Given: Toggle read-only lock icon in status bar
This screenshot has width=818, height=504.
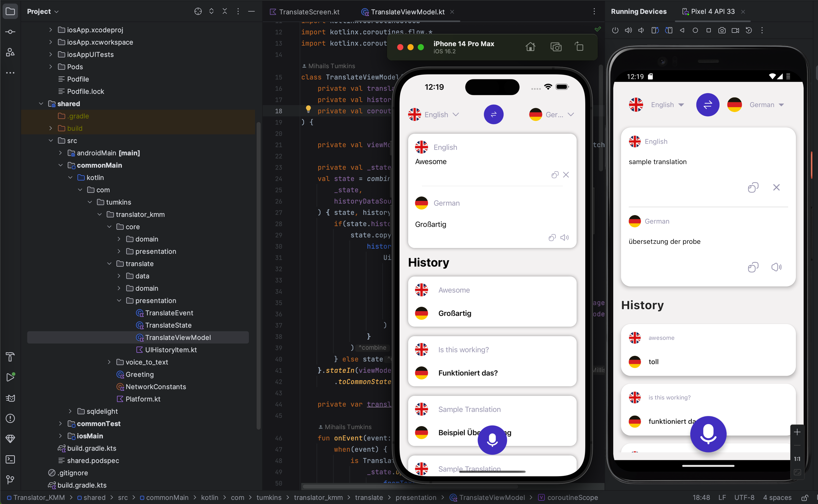Looking at the screenshot, I should click(805, 498).
